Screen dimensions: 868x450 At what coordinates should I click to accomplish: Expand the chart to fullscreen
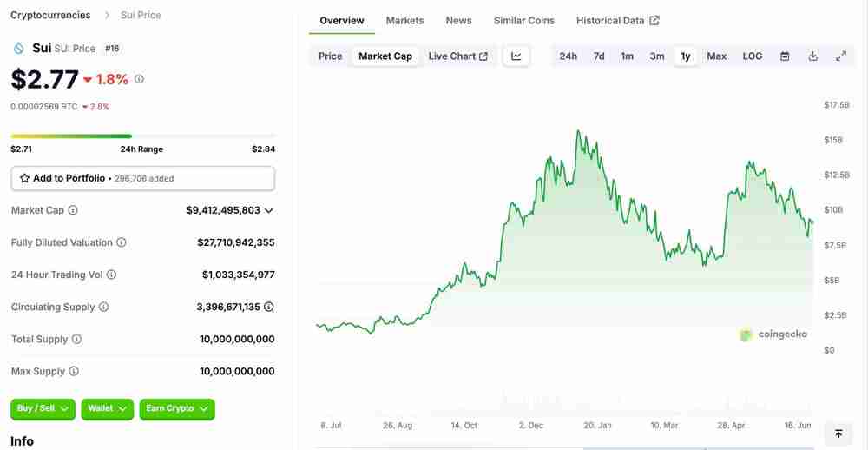coord(841,56)
